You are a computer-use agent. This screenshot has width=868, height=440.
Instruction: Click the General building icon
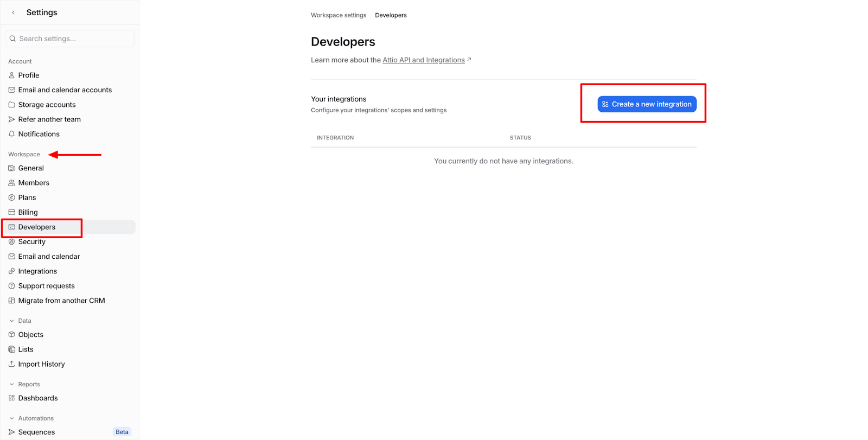(x=11, y=168)
